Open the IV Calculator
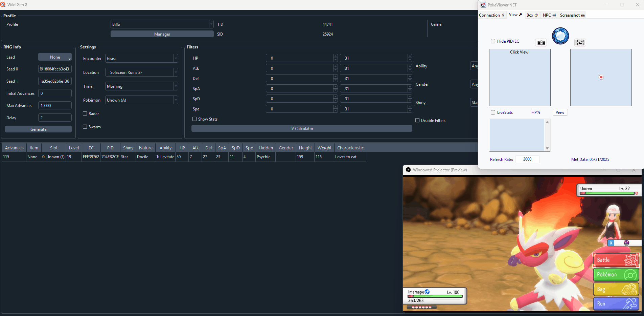644x316 pixels. click(302, 129)
